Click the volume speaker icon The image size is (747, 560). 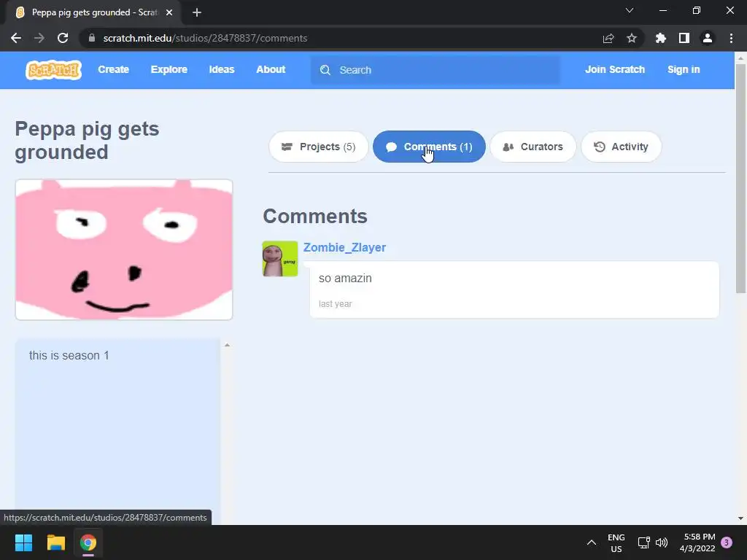coord(662,542)
